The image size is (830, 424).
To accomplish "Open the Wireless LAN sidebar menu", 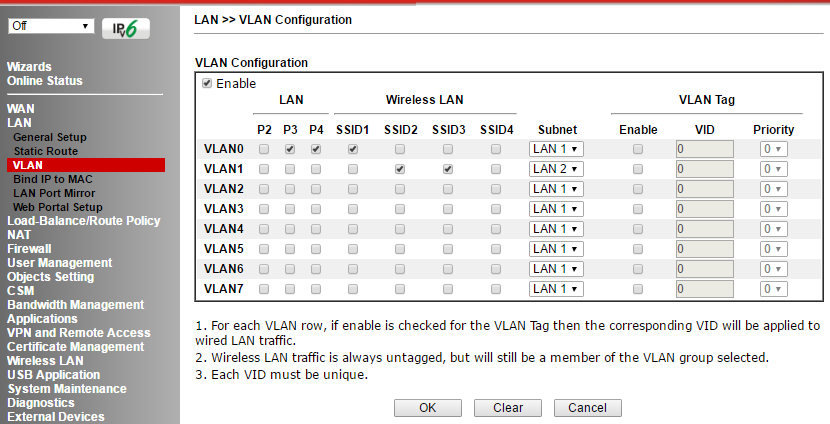I will (x=45, y=361).
